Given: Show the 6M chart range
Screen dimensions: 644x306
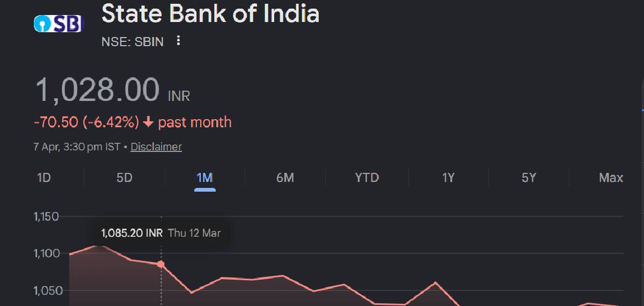Looking at the screenshot, I should (x=285, y=178).
